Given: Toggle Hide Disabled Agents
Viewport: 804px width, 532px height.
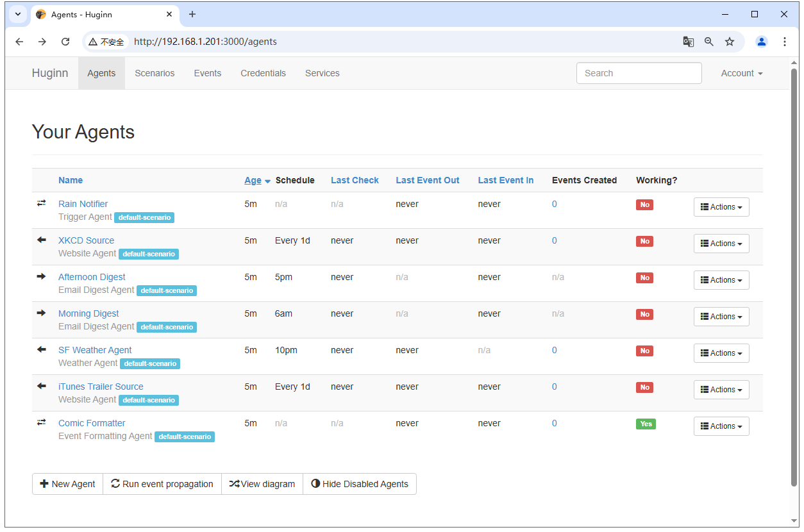Looking at the screenshot, I should [360, 484].
